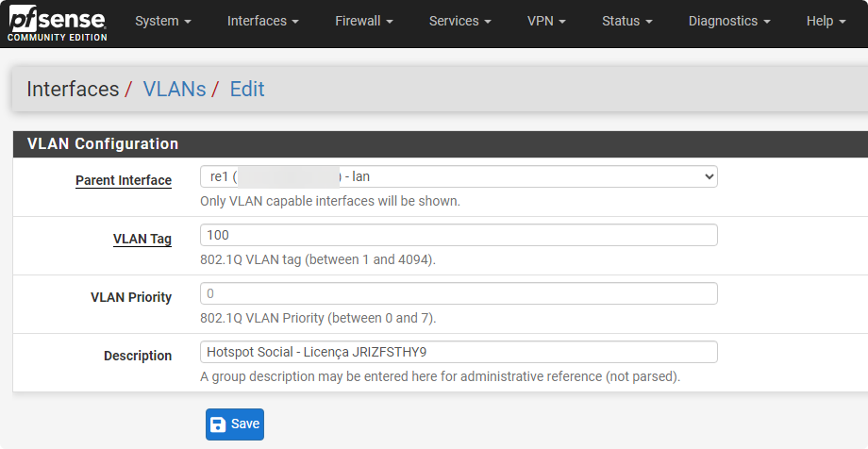Open the System menu

pyautogui.click(x=162, y=21)
